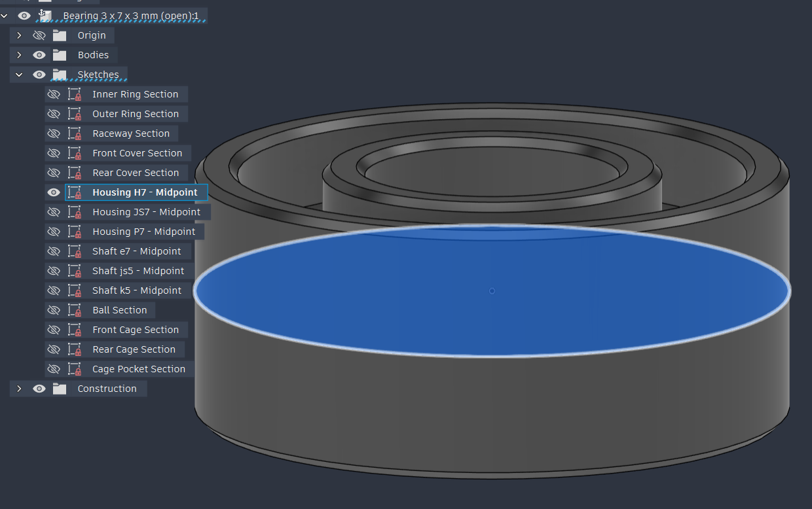812x509 pixels.
Task: Show the Rear Cover Section sketch
Action: (x=54, y=173)
